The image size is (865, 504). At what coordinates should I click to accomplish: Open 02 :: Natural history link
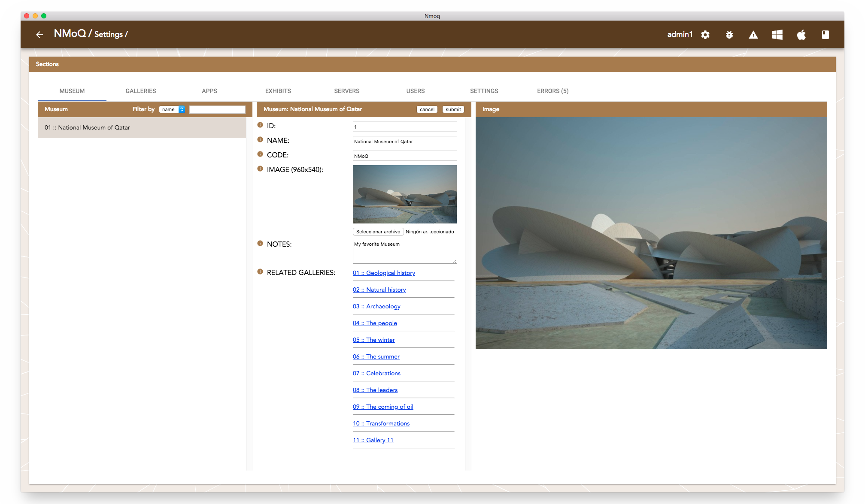pos(379,290)
